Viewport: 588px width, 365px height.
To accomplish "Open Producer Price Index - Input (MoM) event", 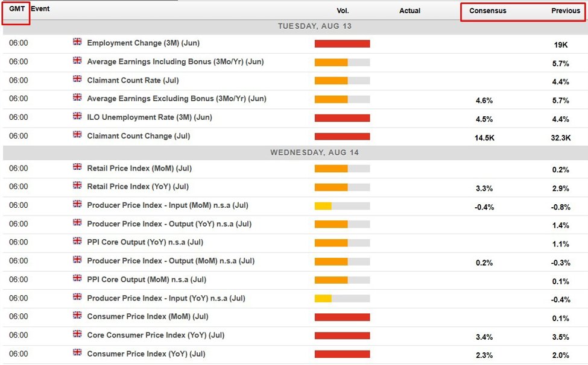I will 167,205.
